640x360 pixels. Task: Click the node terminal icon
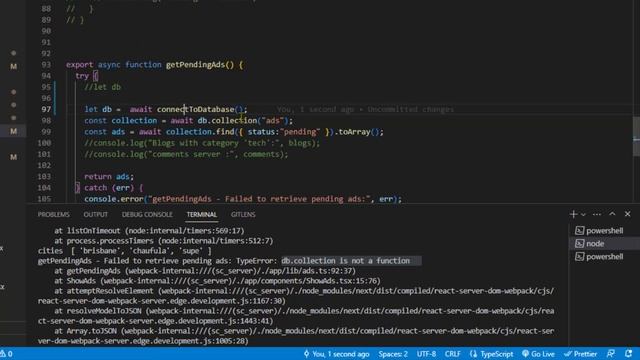579,244
